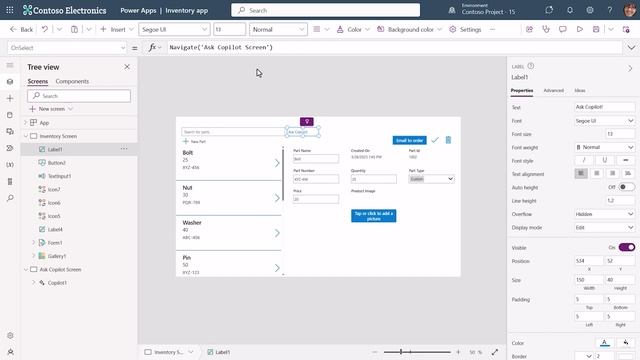Open the Insert plus icon in sidebar

(x=10, y=98)
